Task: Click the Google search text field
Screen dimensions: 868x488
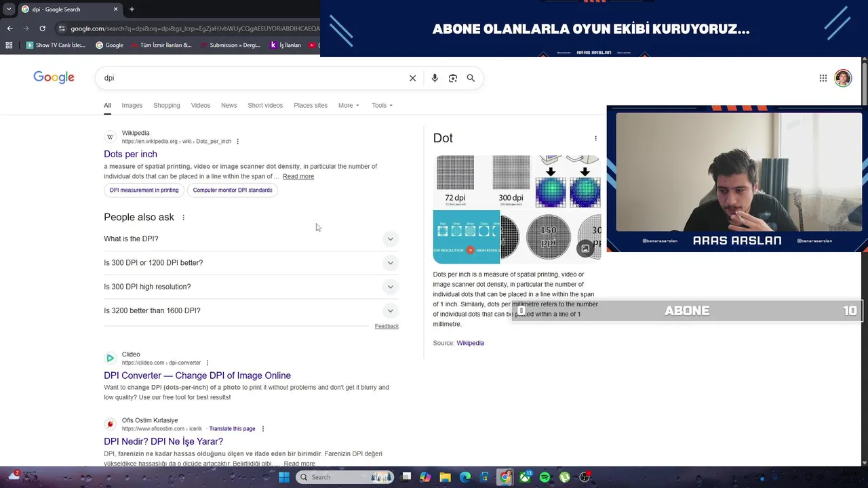Action: point(254,78)
